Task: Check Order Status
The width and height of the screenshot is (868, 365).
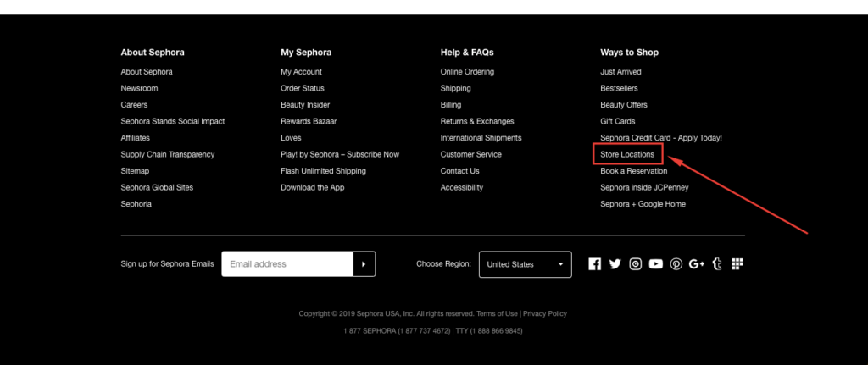Action: click(x=303, y=88)
